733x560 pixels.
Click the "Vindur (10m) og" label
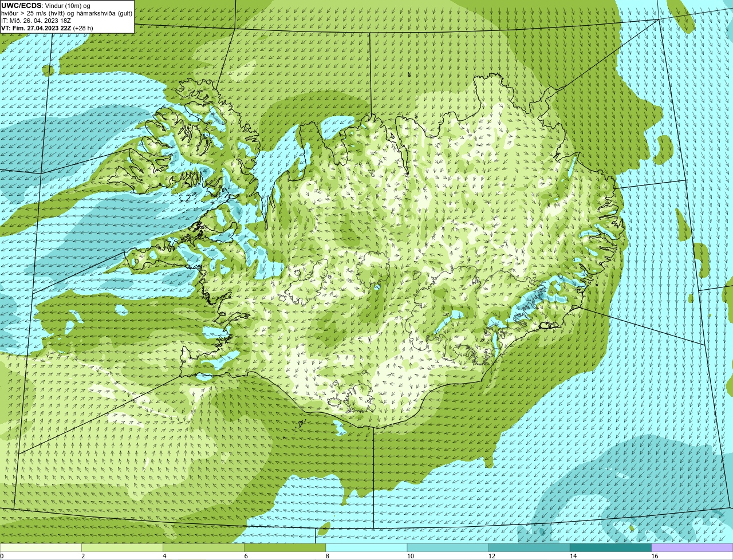(x=68, y=5)
